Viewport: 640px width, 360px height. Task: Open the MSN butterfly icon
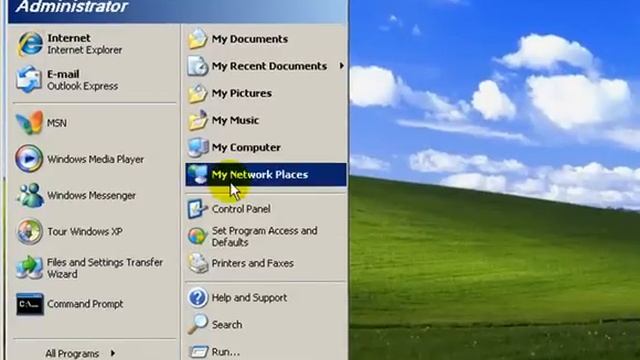point(29,122)
